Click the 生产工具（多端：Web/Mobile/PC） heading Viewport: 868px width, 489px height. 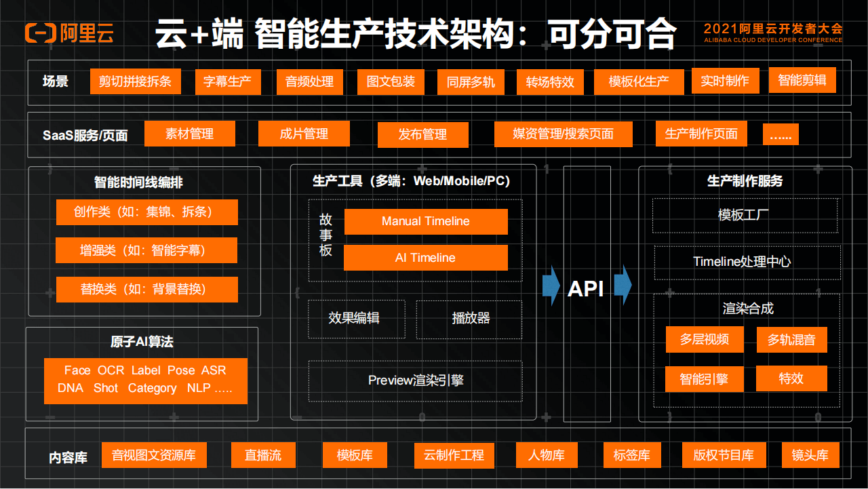coord(411,181)
